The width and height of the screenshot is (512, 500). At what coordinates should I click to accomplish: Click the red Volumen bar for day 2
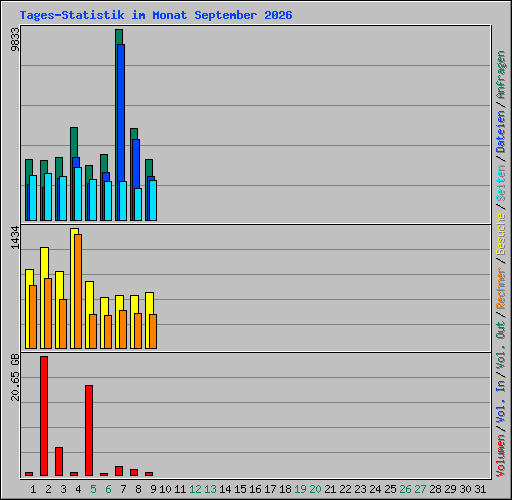point(44,416)
